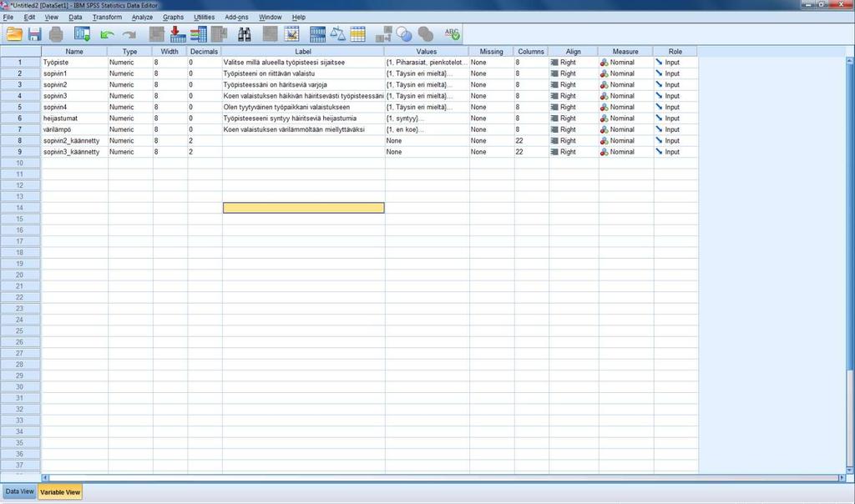Click the Measure cell 'Nominal' for sopivin2
Image resolution: width=855 pixels, height=504 pixels.
click(626, 85)
